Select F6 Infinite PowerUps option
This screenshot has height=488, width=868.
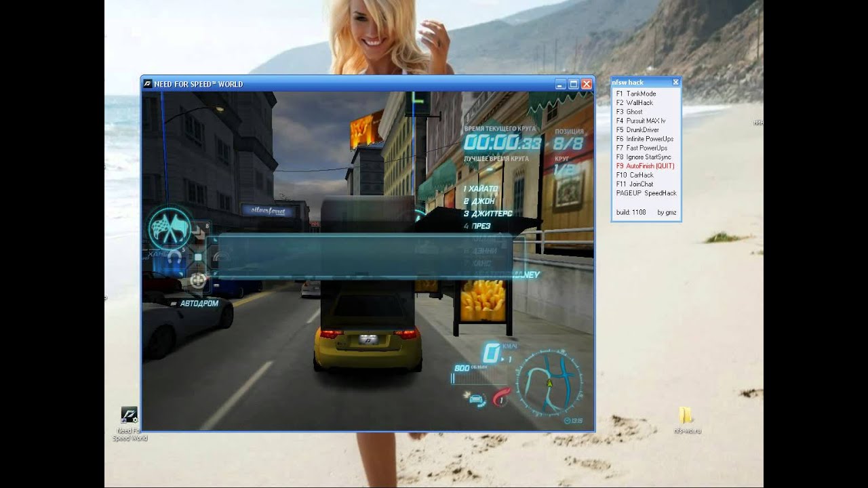point(645,139)
